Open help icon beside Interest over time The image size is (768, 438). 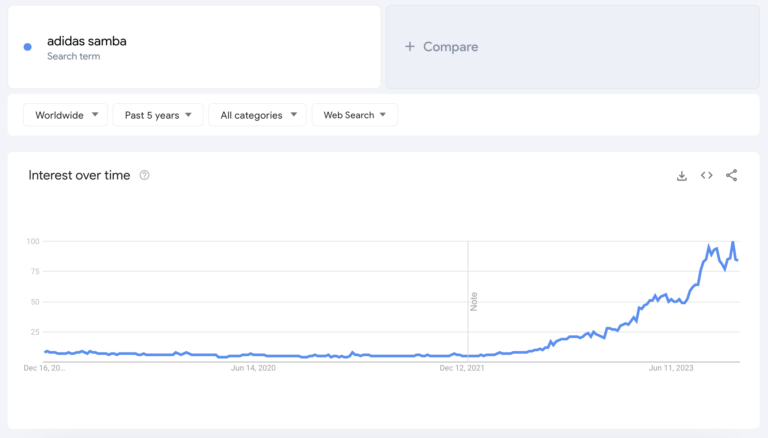145,176
